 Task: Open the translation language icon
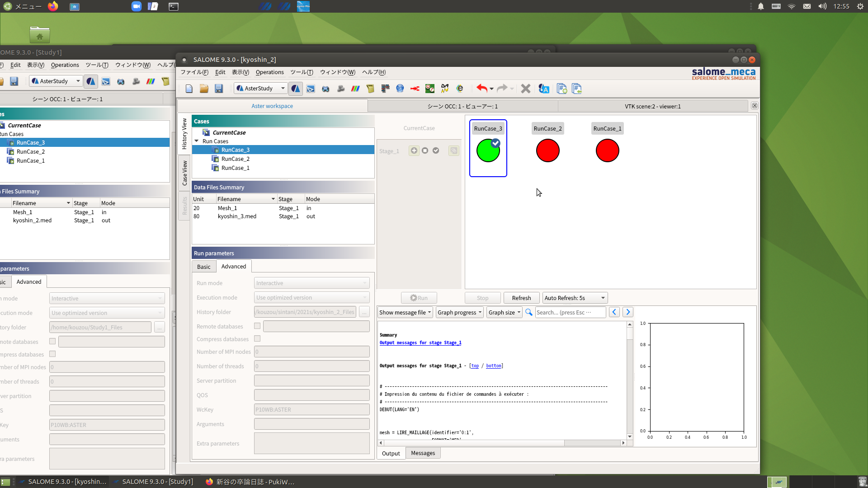(544, 89)
